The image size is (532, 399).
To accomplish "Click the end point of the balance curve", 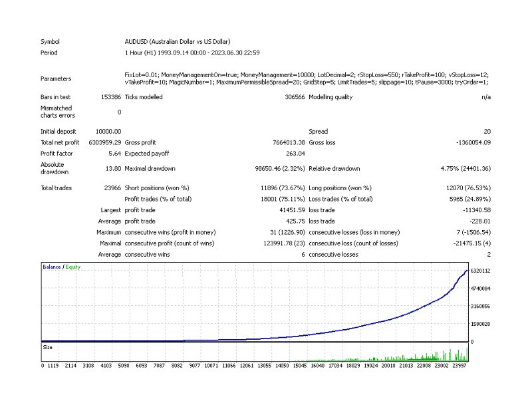I will click(x=467, y=271).
